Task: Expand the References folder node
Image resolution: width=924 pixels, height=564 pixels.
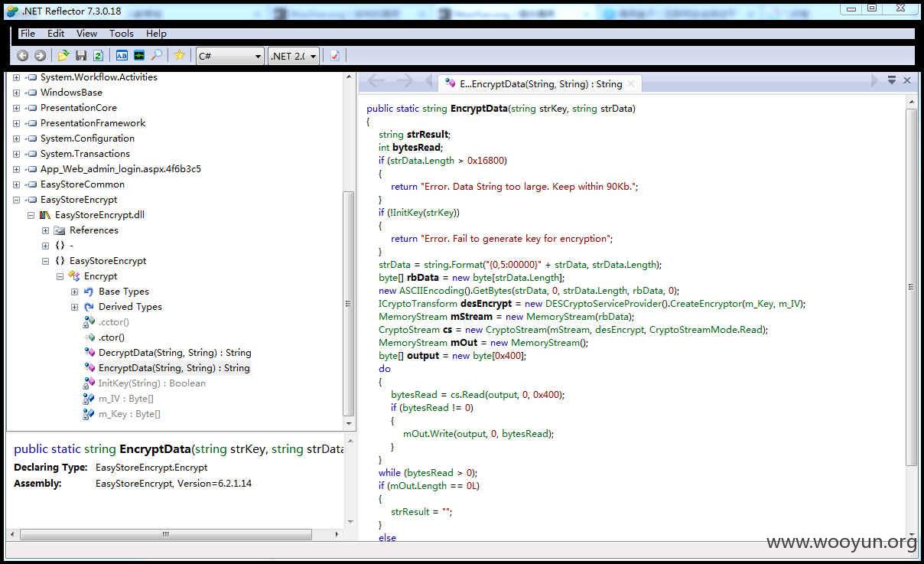Action: point(45,230)
